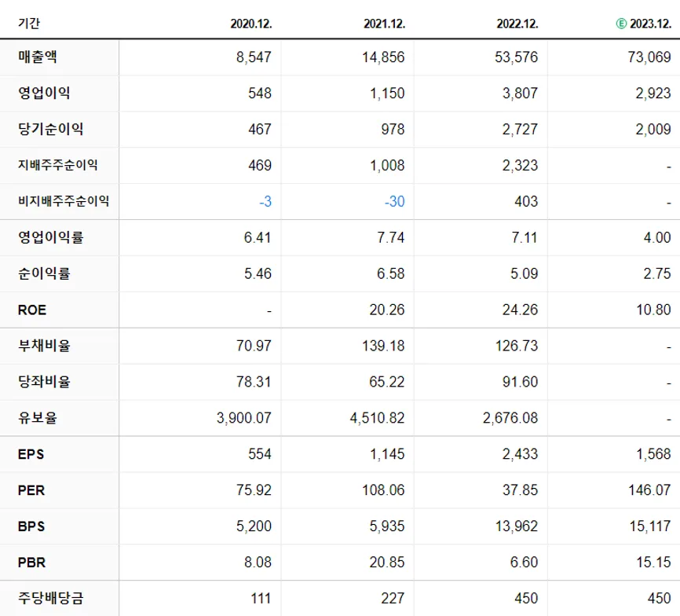Select ROE value 24.26
The width and height of the screenshot is (680, 616).
(x=520, y=310)
